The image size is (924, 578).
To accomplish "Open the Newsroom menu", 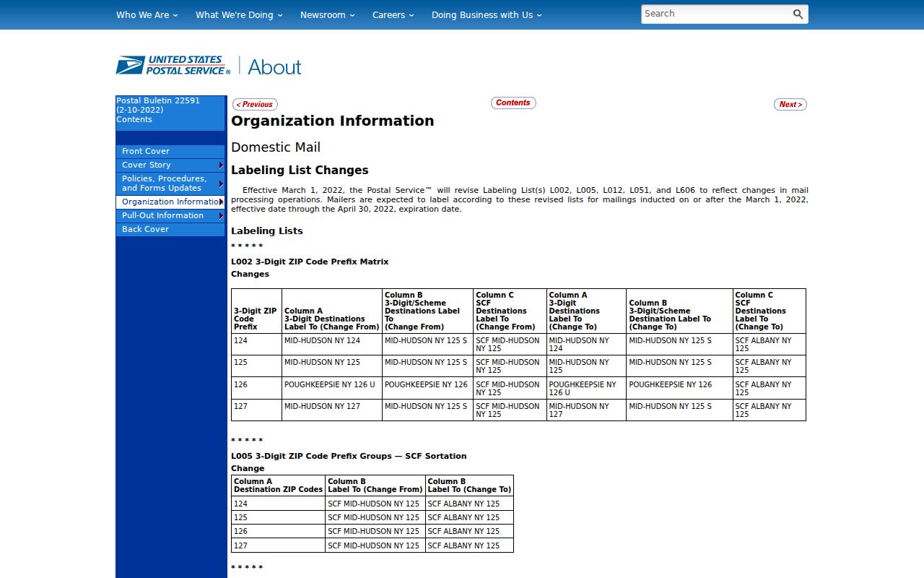I will 327,14.
